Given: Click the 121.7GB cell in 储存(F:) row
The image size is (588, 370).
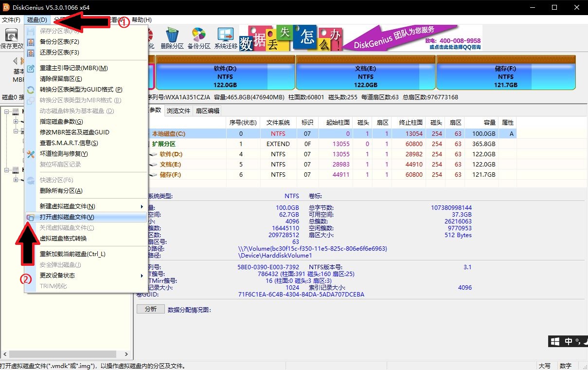Looking at the screenshot, I should tap(481, 175).
